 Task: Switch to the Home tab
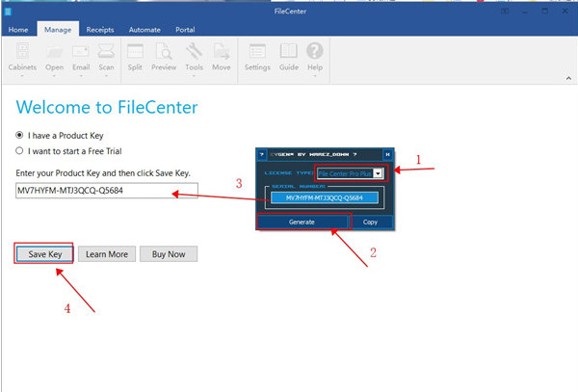[18, 30]
